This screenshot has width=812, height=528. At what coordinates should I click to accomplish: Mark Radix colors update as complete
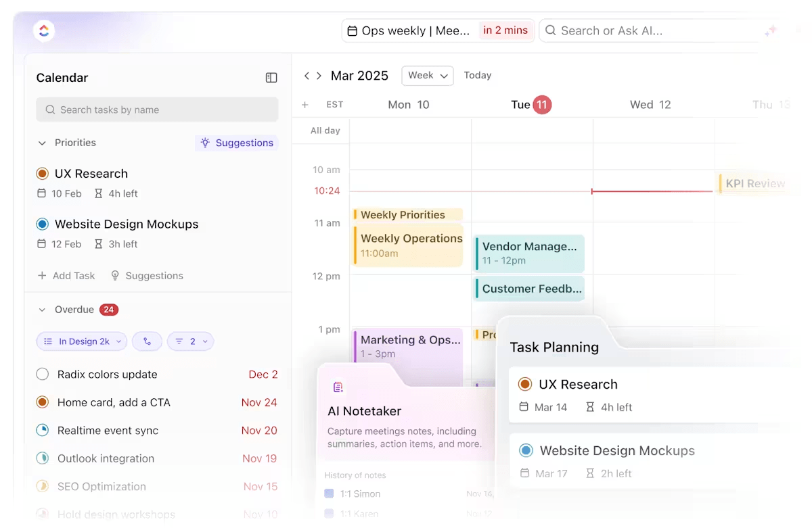pyautogui.click(x=42, y=374)
